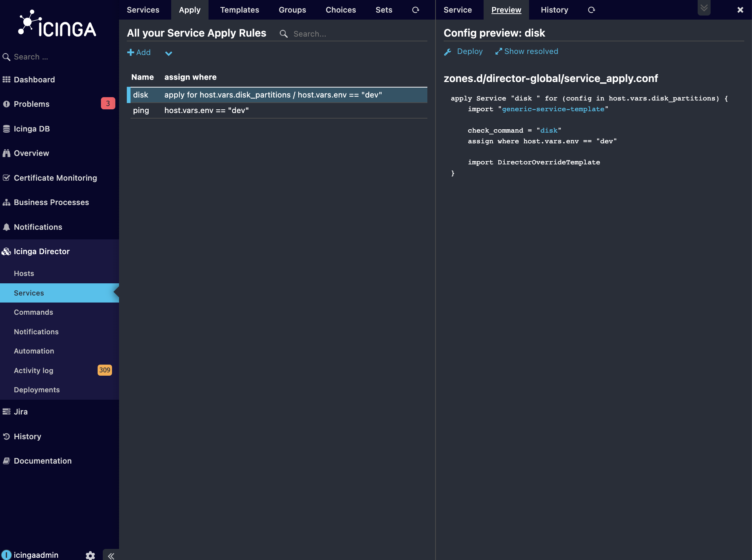
Task: Open icingaadmin account name link
Action: 36,555
